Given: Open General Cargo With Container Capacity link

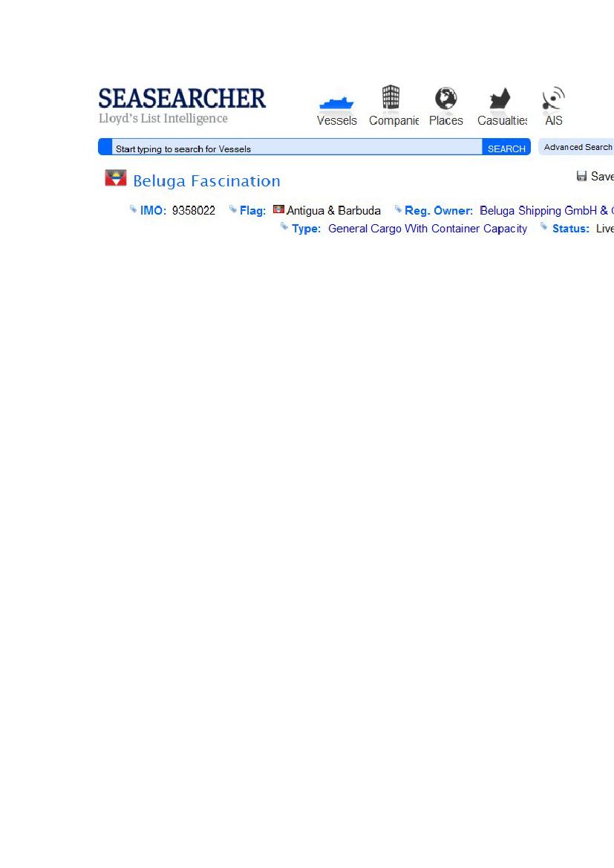Looking at the screenshot, I should click(x=428, y=229).
